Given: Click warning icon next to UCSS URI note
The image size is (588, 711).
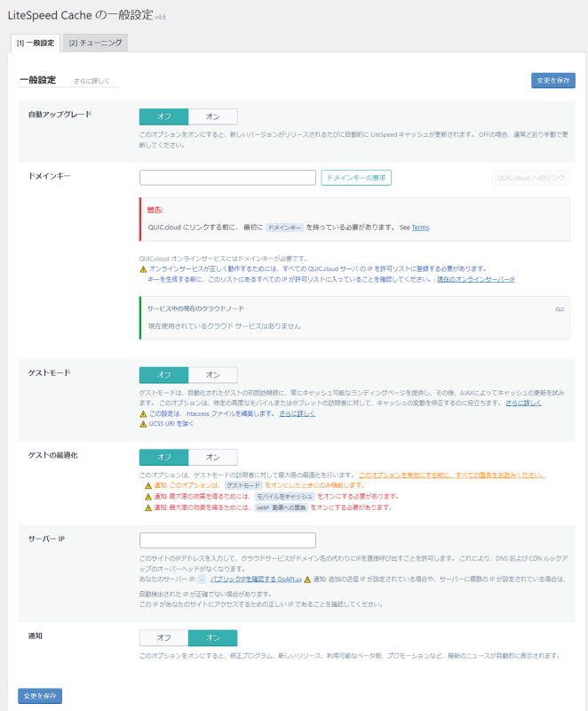Looking at the screenshot, I should pyautogui.click(x=144, y=424).
